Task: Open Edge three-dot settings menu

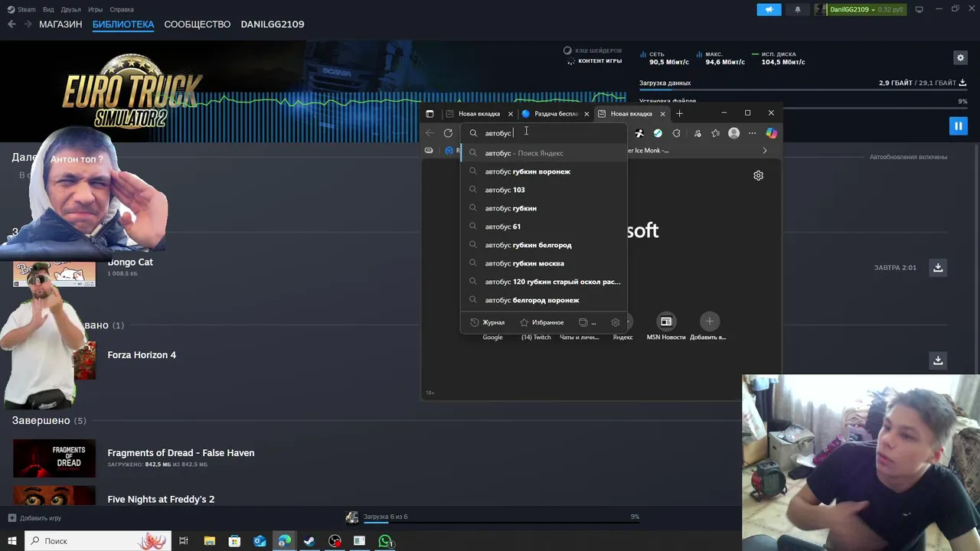Action: click(752, 133)
